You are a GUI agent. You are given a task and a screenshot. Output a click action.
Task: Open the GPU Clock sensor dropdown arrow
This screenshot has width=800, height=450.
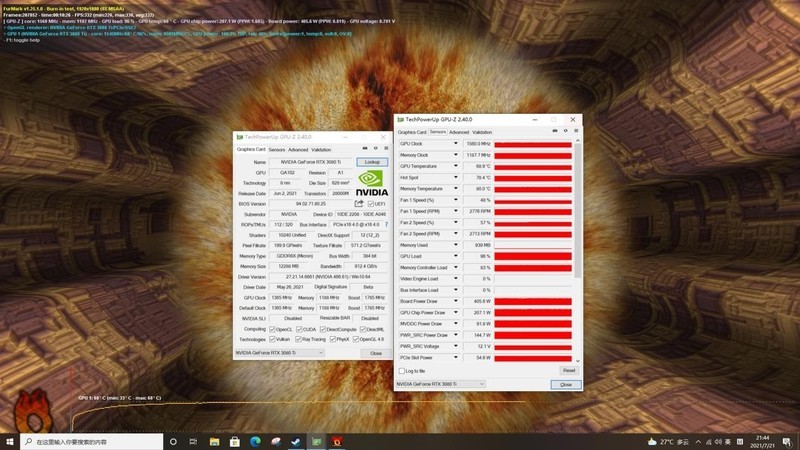456,143
